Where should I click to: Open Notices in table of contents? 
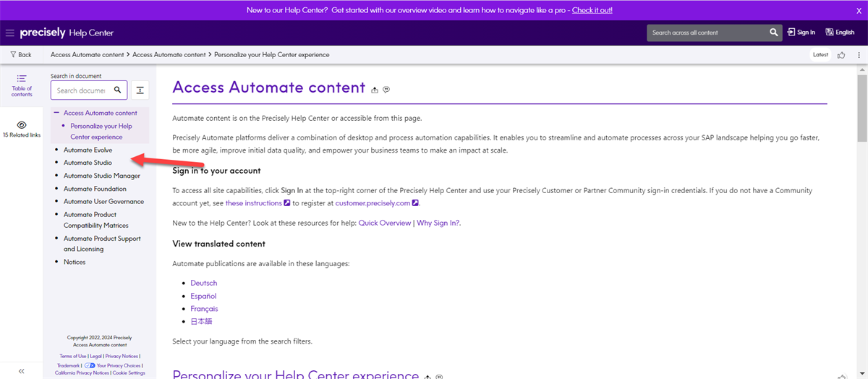click(75, 262)
